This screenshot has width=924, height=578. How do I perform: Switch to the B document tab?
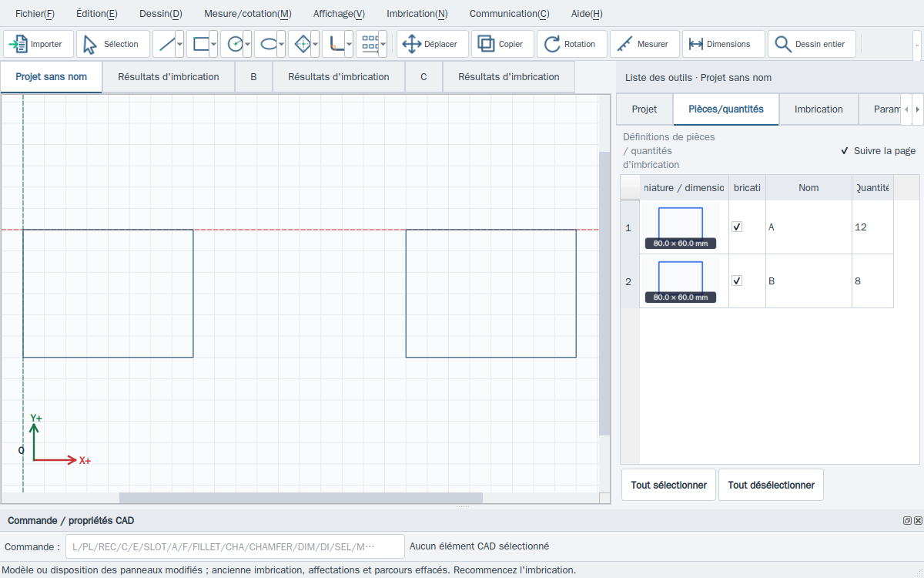pos(253,77)
